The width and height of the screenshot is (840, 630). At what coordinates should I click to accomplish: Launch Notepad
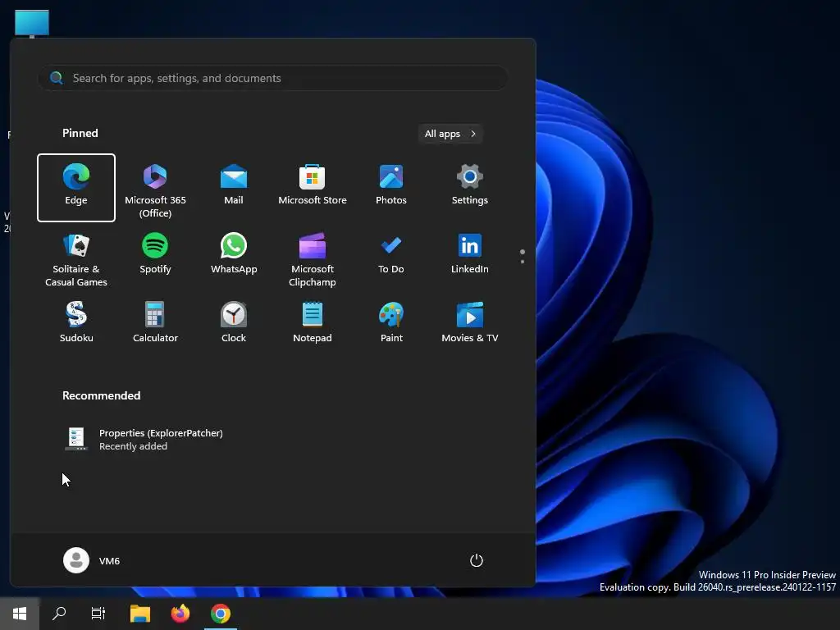(313, 323)
